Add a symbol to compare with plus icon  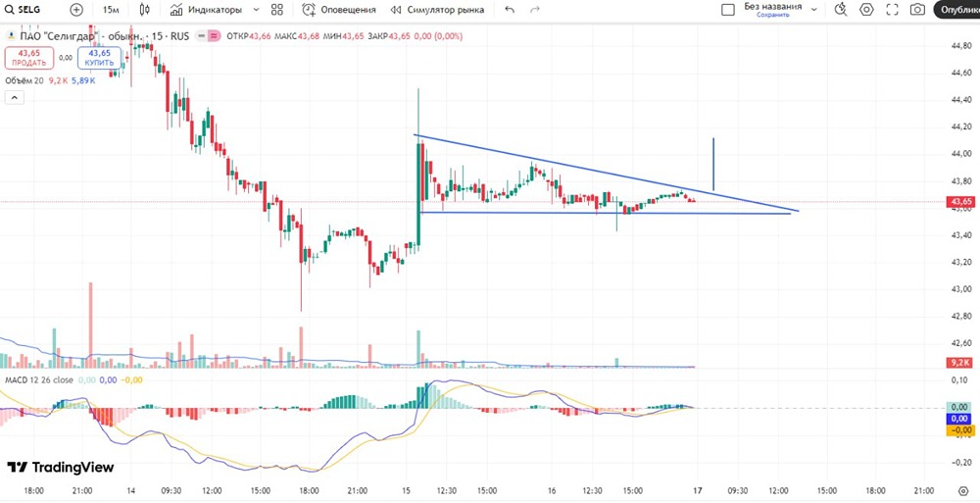click(x=76, y=10)
